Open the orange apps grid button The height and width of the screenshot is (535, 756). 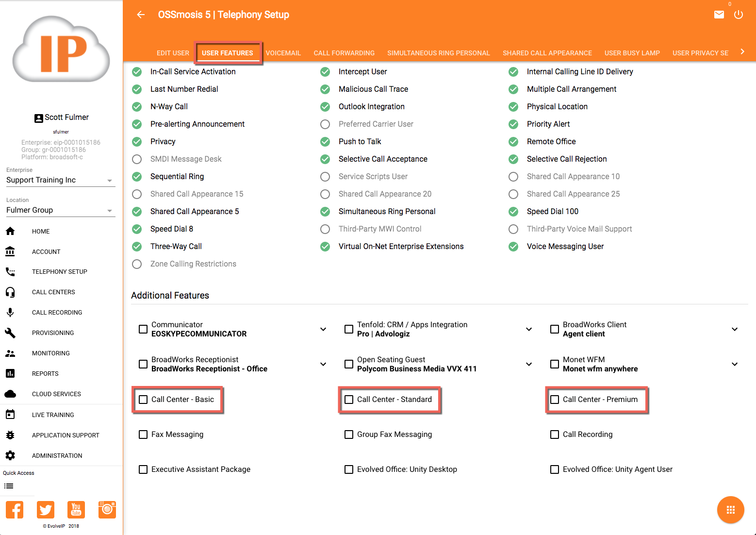click(x=730, y=510)
